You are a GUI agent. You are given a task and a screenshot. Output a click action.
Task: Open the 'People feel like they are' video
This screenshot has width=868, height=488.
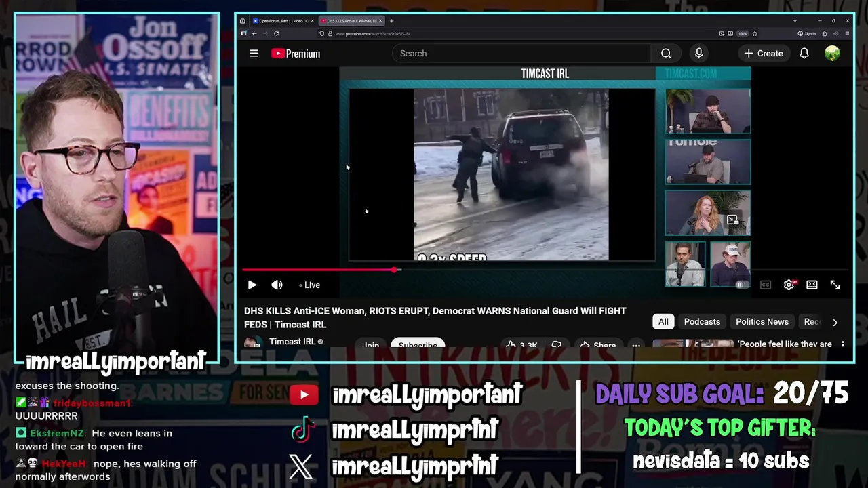click(x=785, y=344)
